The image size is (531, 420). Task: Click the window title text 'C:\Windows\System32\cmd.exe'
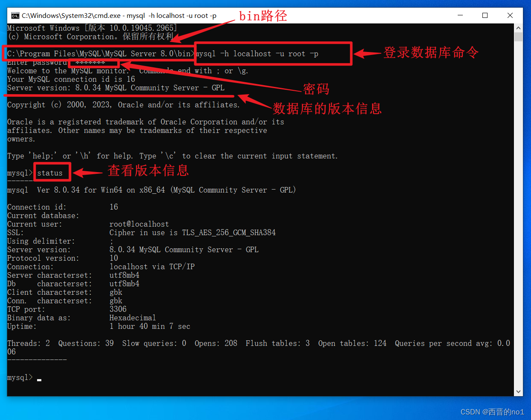[71, 16]
